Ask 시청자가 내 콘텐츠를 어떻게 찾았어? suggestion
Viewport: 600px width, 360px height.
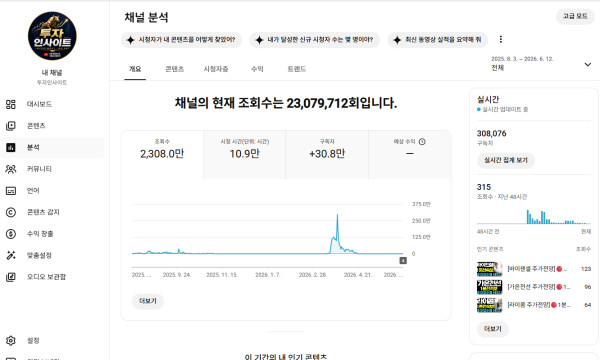pos(181,40)
